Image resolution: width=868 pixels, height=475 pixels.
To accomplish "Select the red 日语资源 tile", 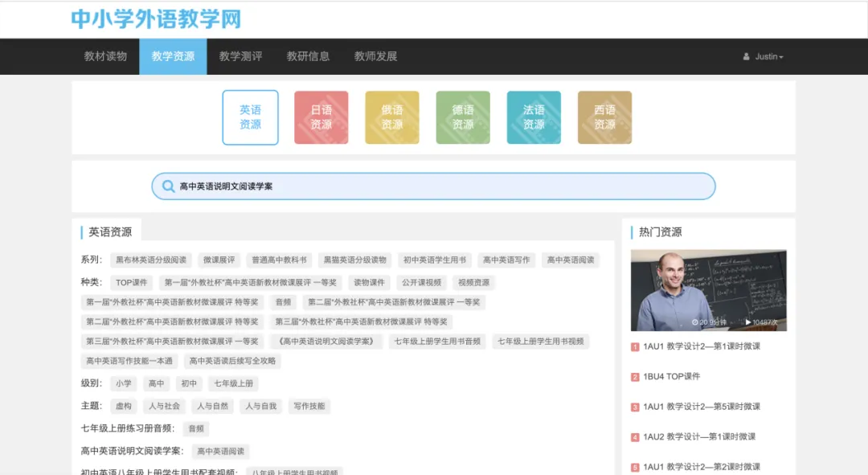I will (321, 117).
